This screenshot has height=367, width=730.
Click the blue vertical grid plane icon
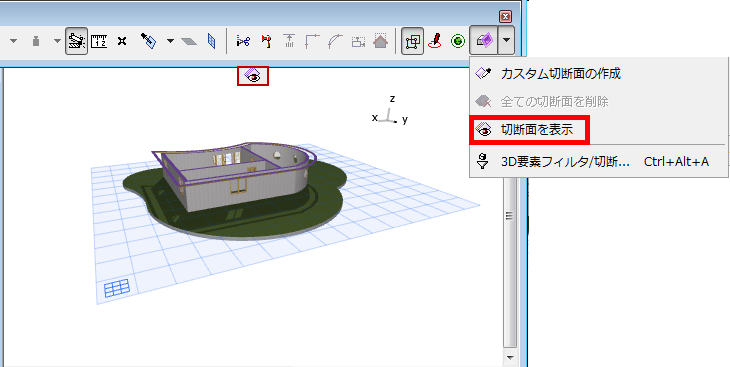pyautogui.click(x=212, y=41)
